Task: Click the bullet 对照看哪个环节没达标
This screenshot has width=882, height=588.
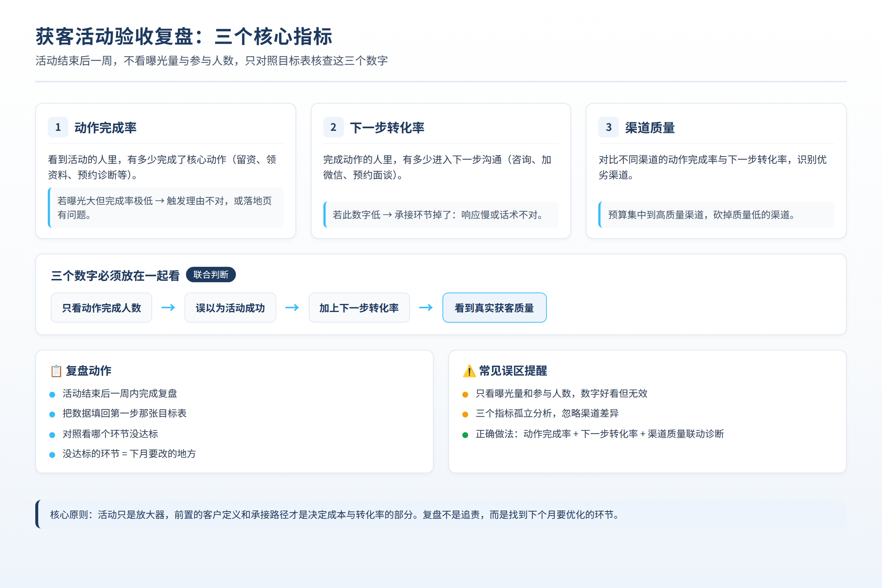Action: (x=110, y=434)
